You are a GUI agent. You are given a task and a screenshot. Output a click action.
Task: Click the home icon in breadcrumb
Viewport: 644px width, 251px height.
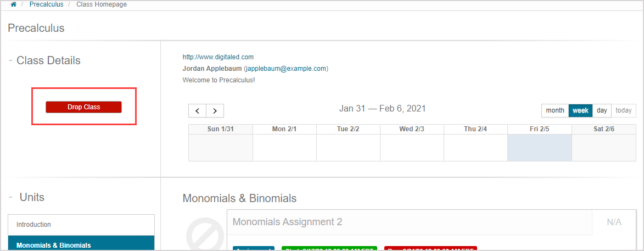(13, 4)
